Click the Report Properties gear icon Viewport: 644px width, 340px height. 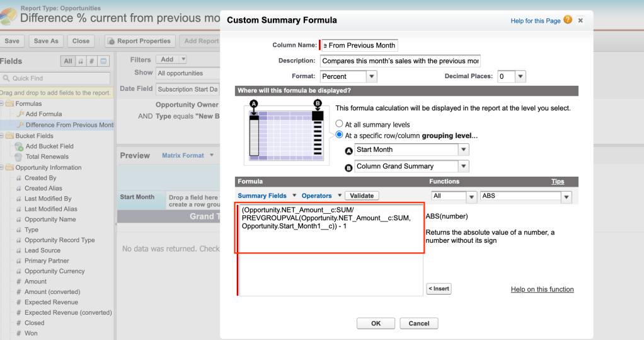click(112, 41)
